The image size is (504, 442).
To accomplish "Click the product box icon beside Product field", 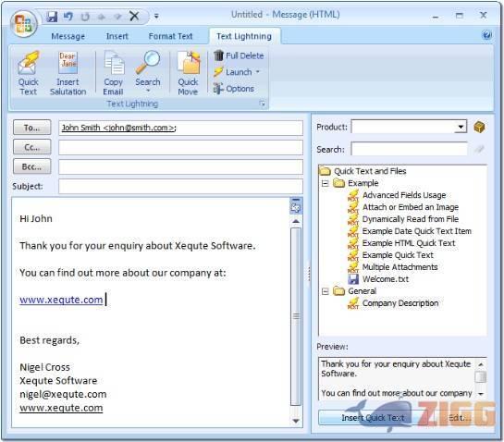I will pos(479,127).
